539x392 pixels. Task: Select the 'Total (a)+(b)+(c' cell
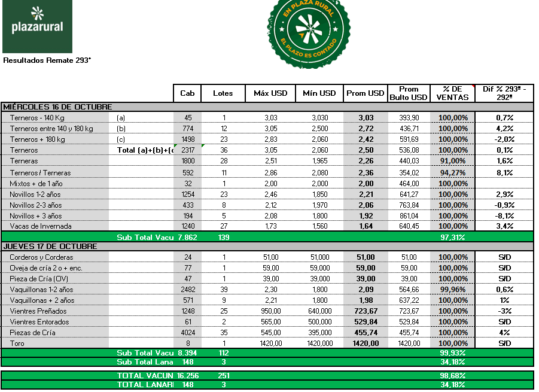click(145, 150)
